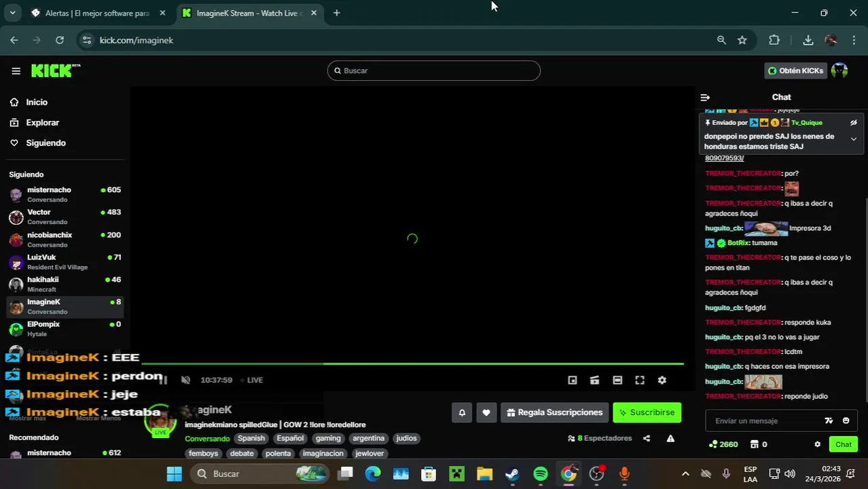Open the Kick hamburger menu
The image size is (868, 489).
coord(16,71)
